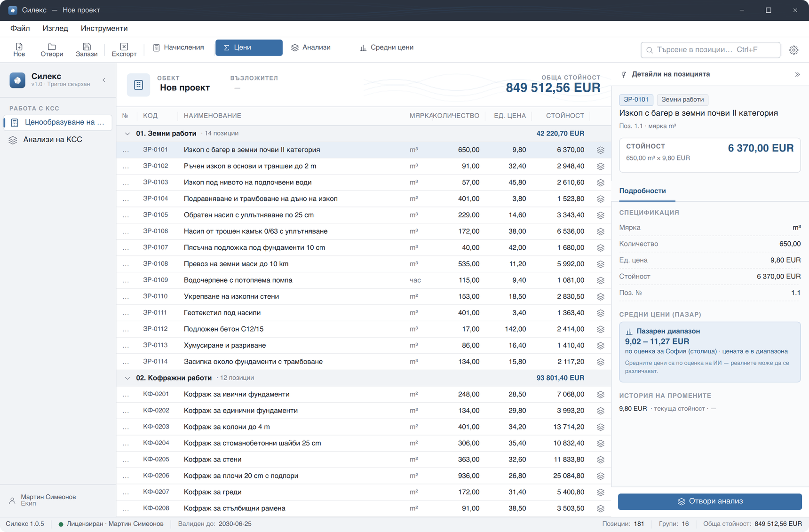Click analysis layers icon on КФ-0203 row

601,427
